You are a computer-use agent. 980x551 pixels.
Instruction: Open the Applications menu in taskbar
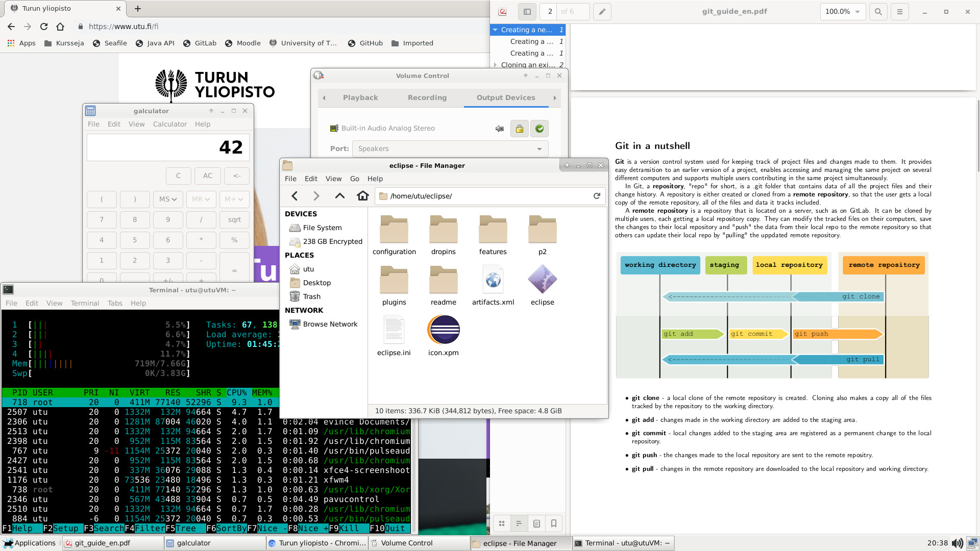(x=29, y=543)
